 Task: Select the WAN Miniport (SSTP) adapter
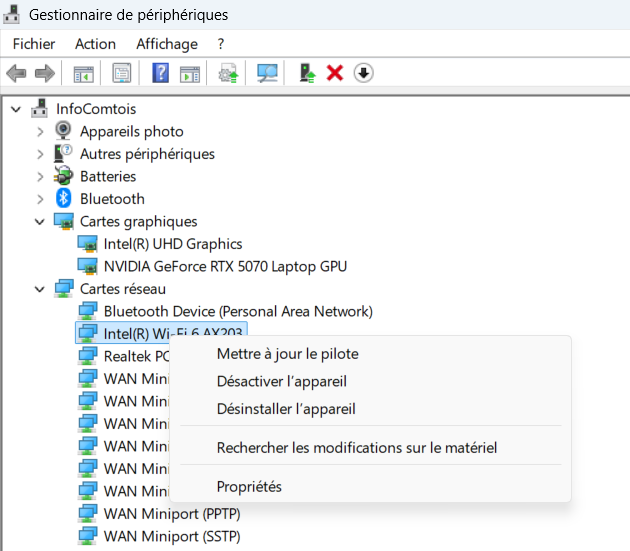pos(171,536)
